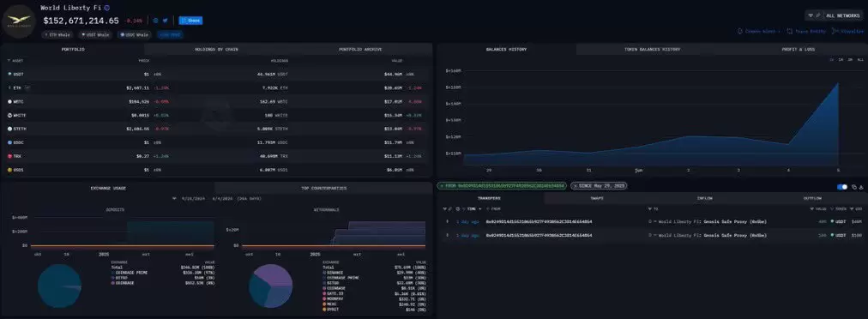Click the TRX token icon in portfolio
The width and height of the screenshot is (868, 319).
pos(9,156)
